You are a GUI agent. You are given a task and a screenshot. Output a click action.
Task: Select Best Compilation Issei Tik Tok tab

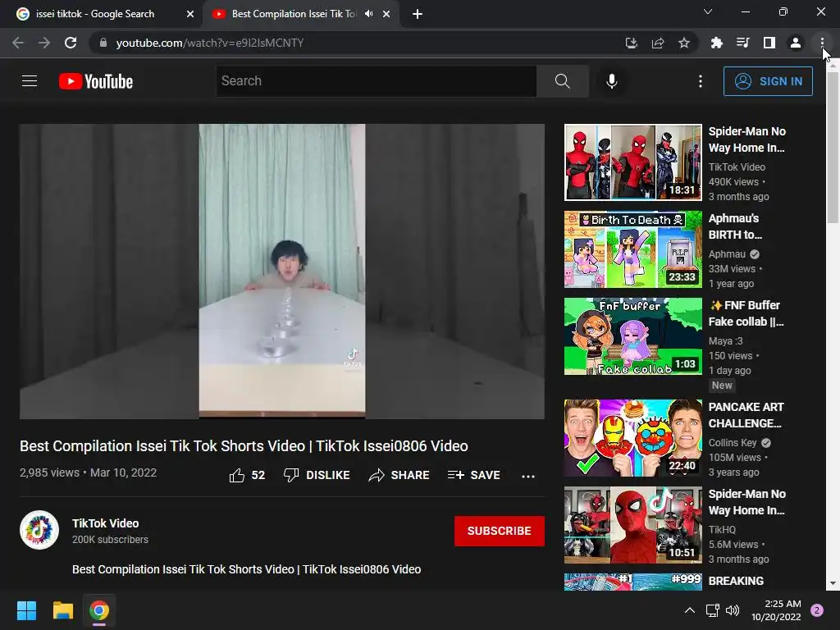click(293, 14)
